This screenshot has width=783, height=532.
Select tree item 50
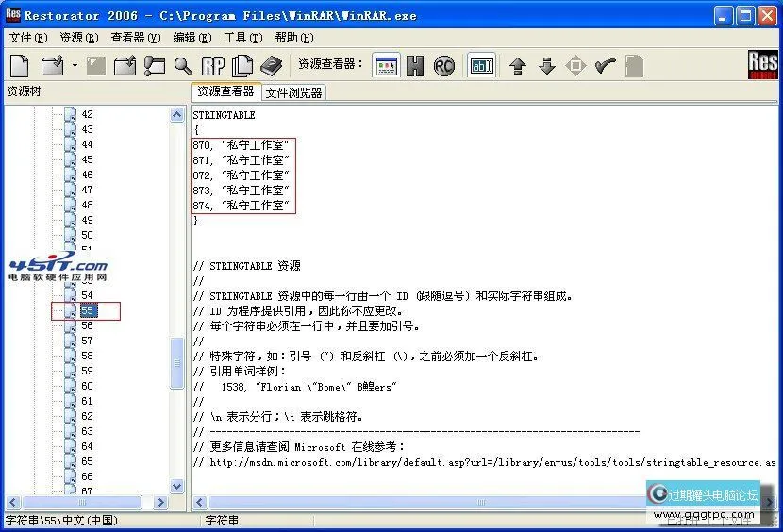point(87,235)
